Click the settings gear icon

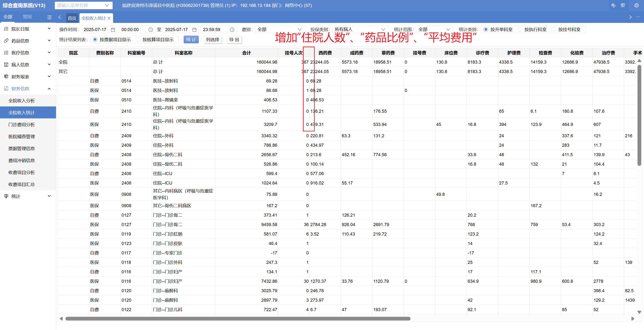636,5
